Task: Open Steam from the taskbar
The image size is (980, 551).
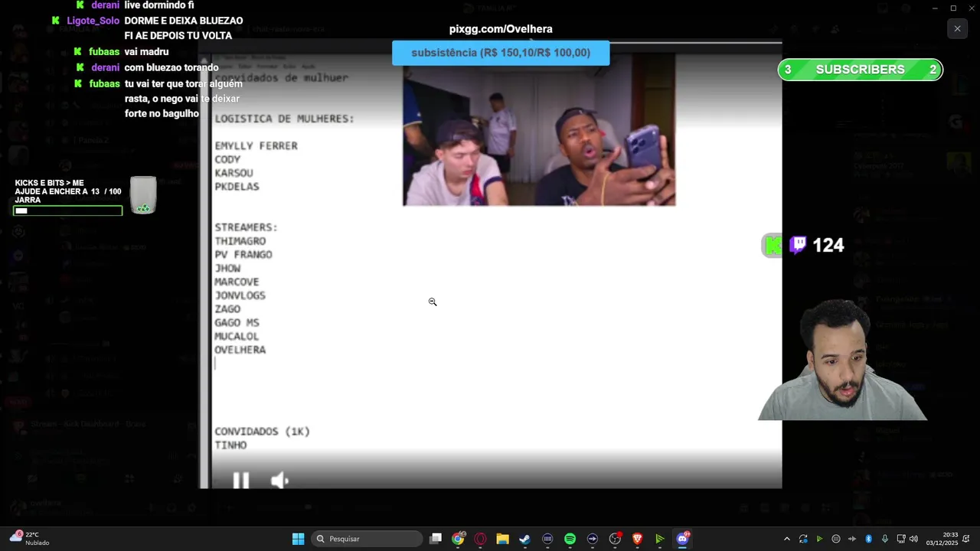Action: point(524,539)
